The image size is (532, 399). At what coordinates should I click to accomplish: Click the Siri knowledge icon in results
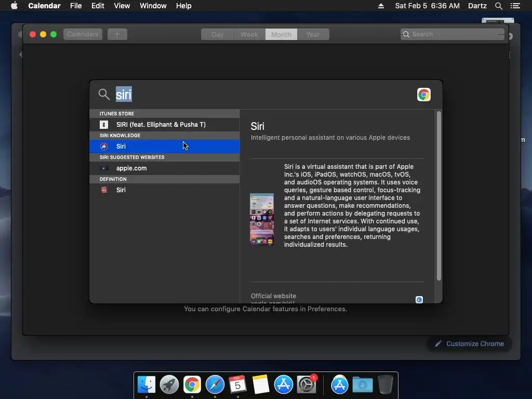point(104,146)
